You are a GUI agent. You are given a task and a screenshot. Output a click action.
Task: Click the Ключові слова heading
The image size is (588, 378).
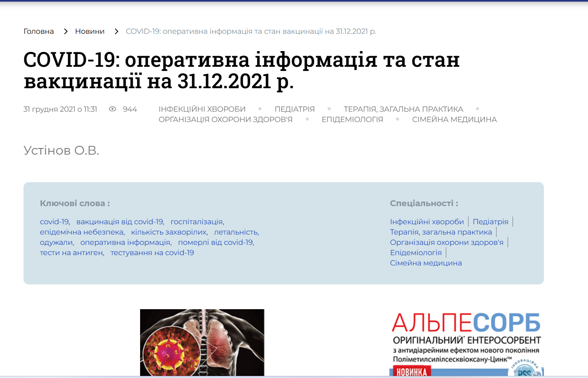tap(75, 203)
